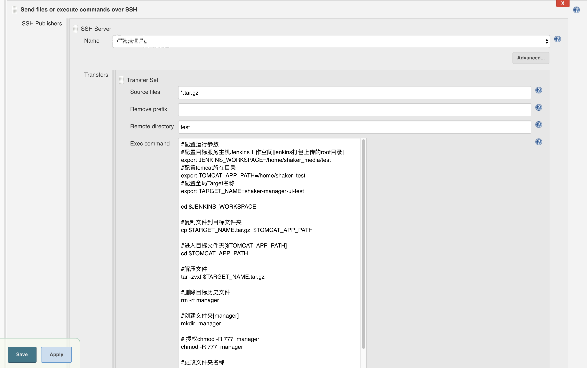Click into the Remote directory field
Viewport: 588px width, 368px height.
coord(354,127)
